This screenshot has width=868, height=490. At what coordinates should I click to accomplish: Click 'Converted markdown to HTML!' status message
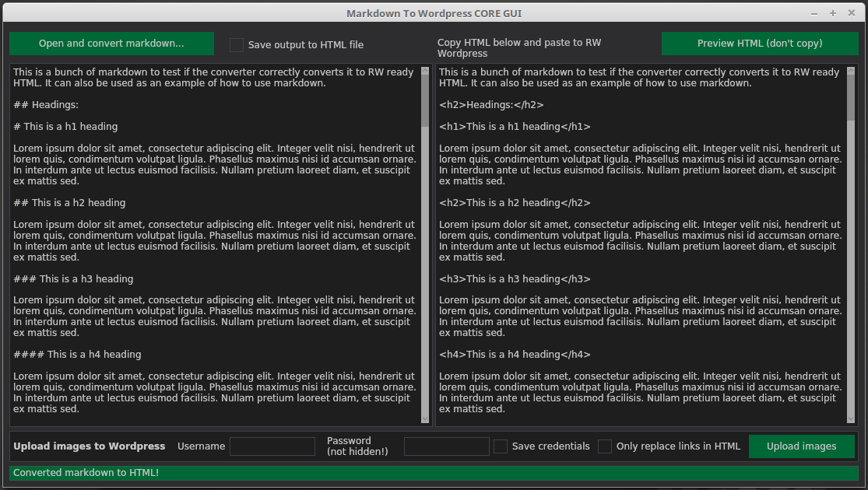click(x=86, y=472)
